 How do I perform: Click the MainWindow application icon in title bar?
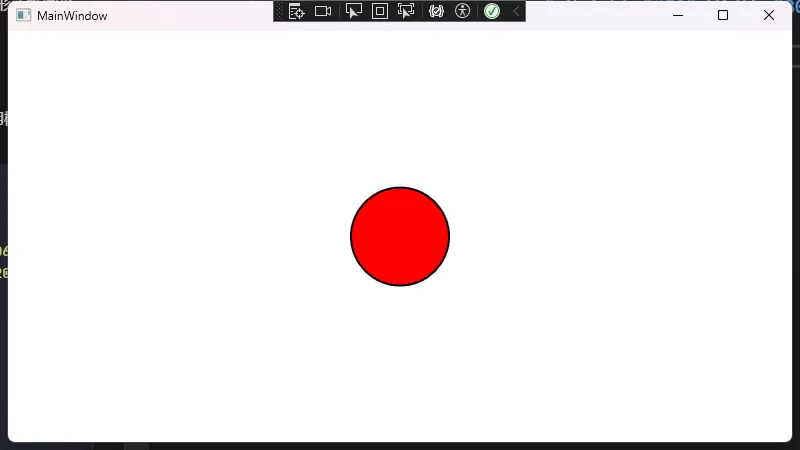pos(24,16)
